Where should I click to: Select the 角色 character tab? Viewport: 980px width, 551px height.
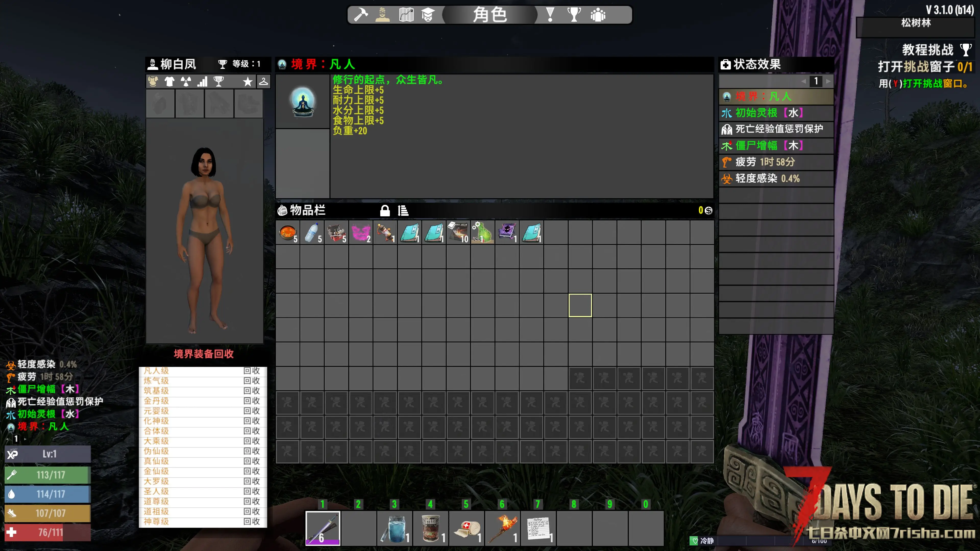490,15
